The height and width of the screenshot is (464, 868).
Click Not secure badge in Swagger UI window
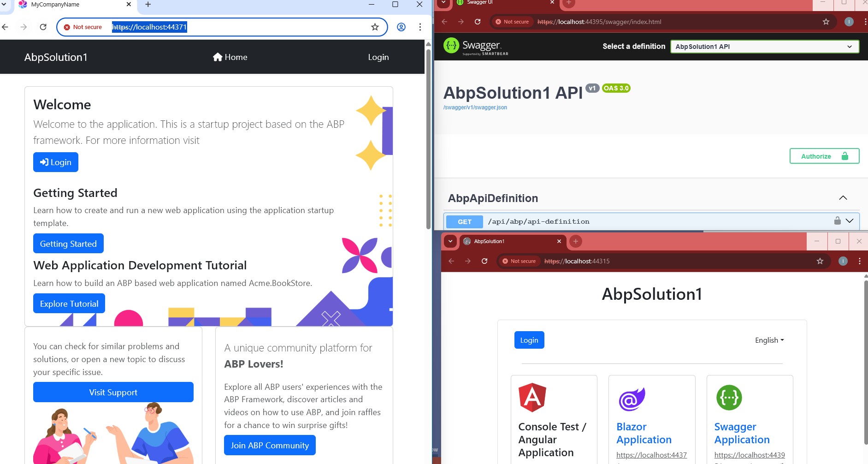click(512, 22)
